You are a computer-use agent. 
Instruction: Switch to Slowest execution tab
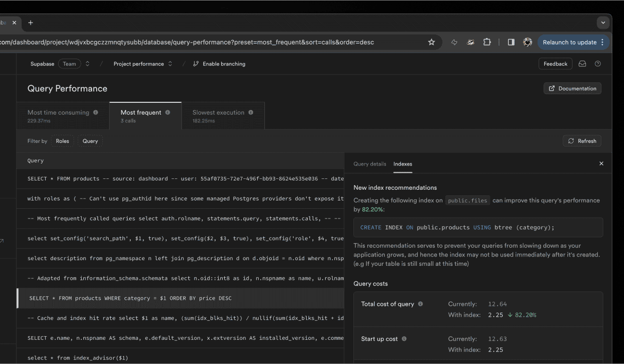click(x=223, y=116)
